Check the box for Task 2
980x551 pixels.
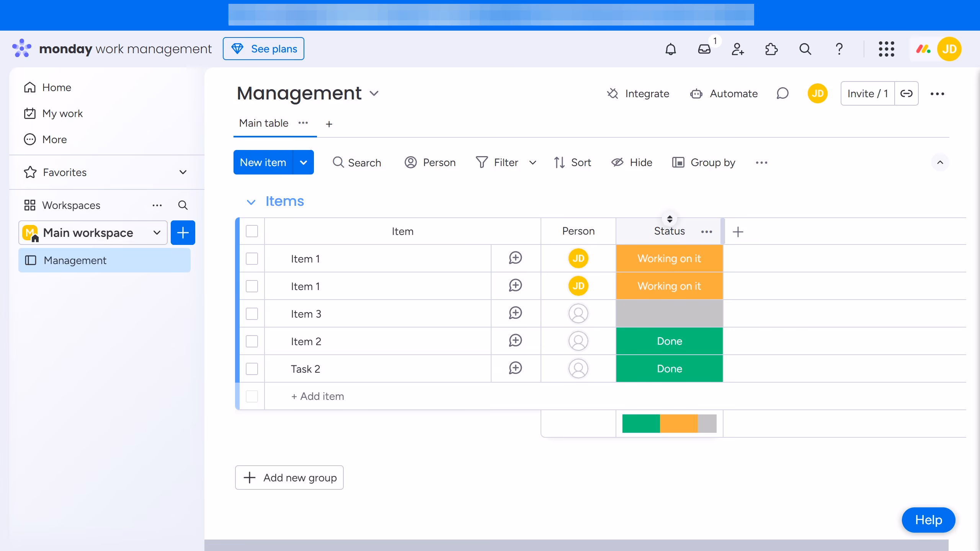(x=252, y=369)
